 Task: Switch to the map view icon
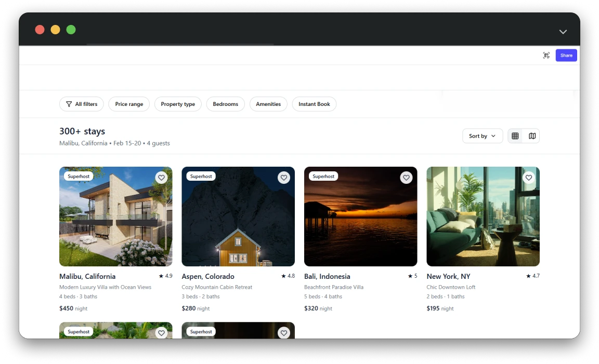532,136
